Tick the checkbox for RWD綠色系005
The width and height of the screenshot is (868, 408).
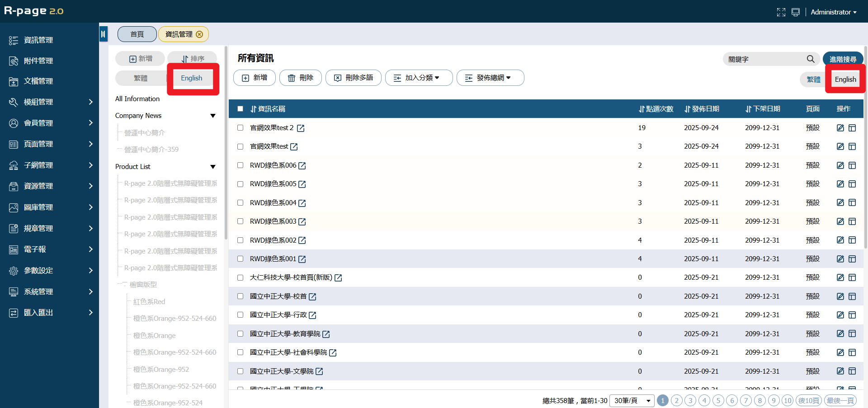click(241, 184)
